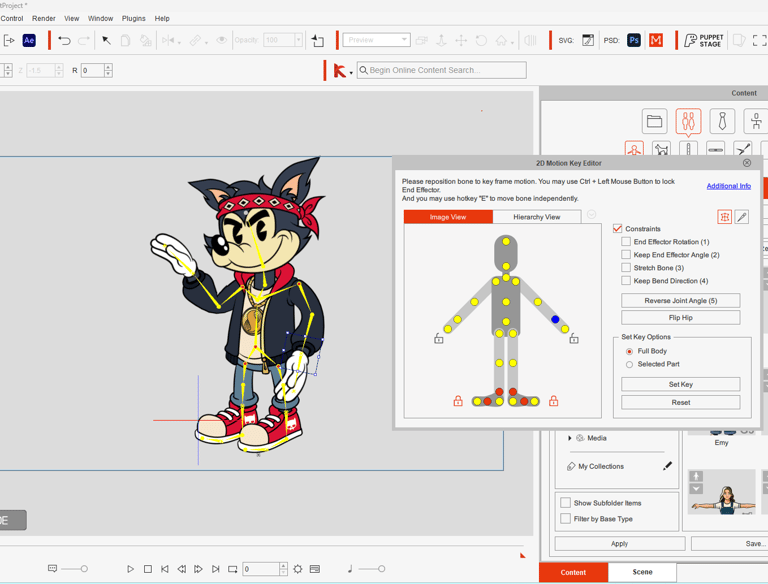
Task: Open the SVG editor icon
Action: coord(588,40)
